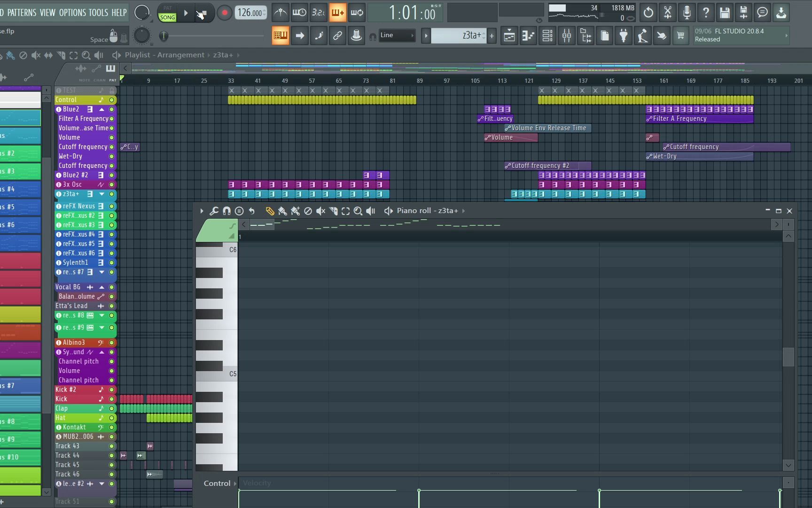This screenshot has height=508, width=812.
Task: Switch to song mode
Action: (167, 17)
